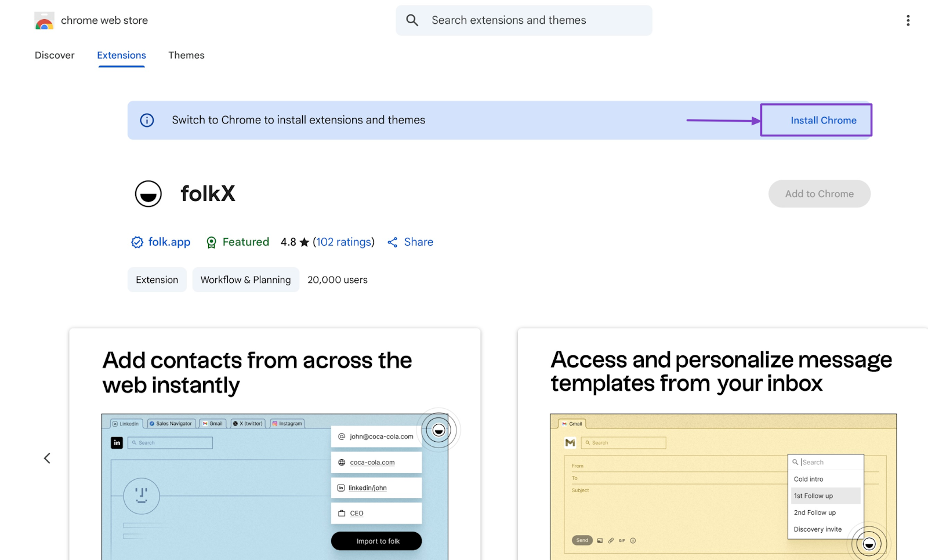The width and height of the screenshot is (928, 560).
Task: Open the Extensions tab
Action: [x=121, y=55]
